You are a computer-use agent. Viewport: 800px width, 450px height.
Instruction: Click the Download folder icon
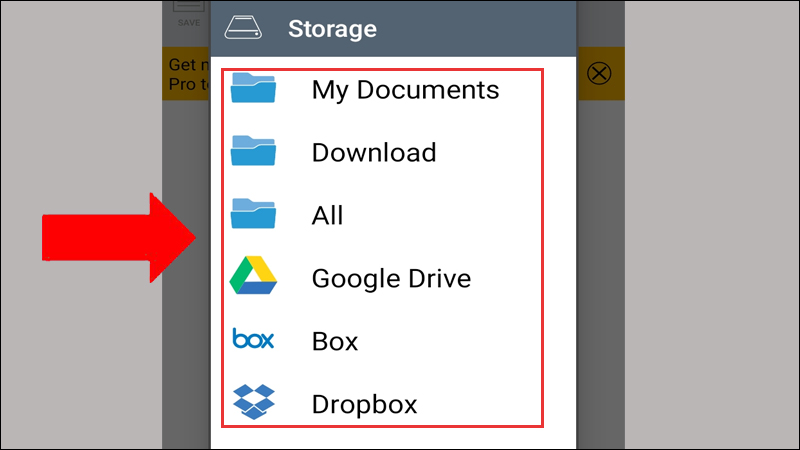(253, 151)
